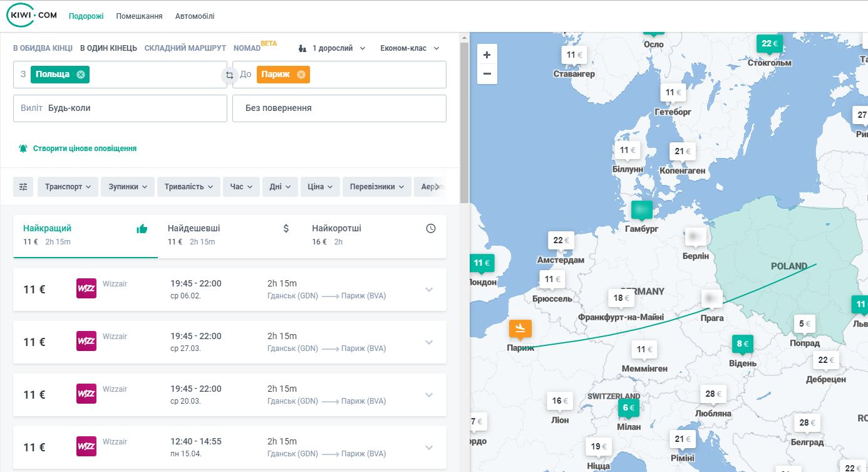The width and height of the screenshot is (868, 472).
Task: Select the 8 € Відень price marker
Action: point(743,344)
